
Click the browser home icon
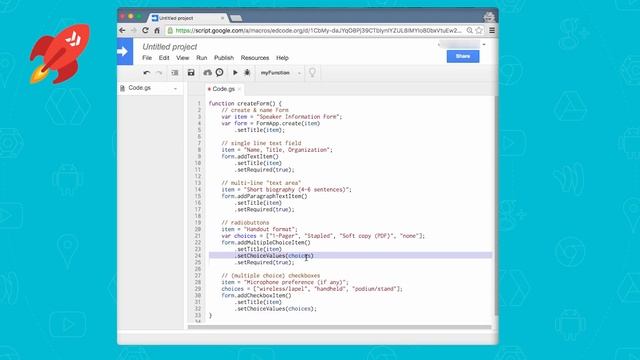(x=157, y=30)
